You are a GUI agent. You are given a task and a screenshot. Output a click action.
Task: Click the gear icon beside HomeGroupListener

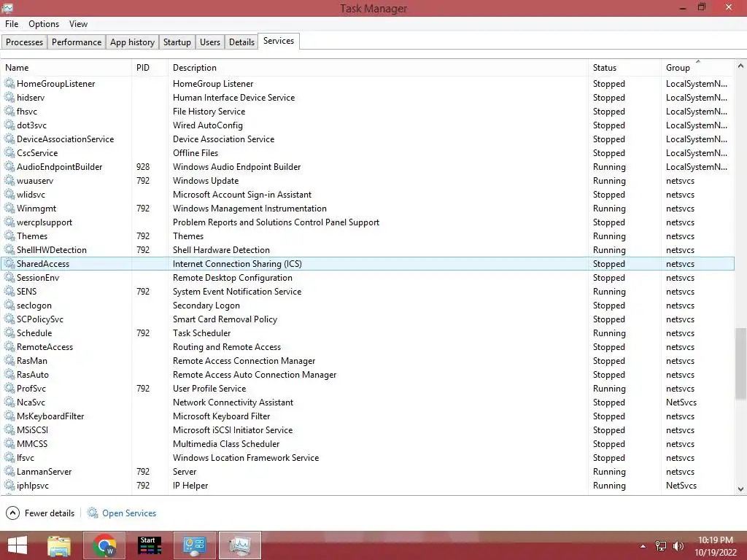point(9,83)
